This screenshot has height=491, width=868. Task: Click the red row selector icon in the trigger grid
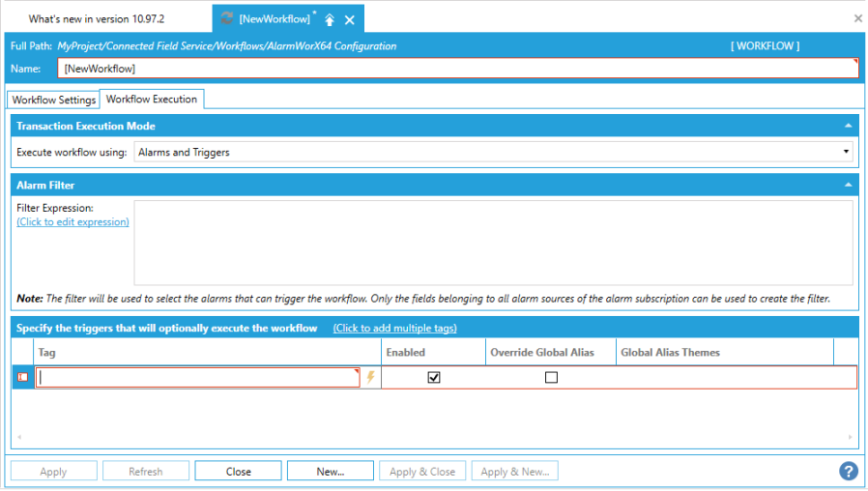pyautogui.click(x=22, y=378)
